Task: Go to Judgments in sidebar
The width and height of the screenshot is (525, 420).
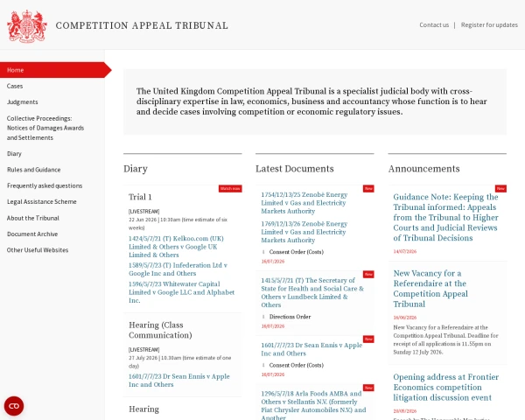Action: coord(23,102)
